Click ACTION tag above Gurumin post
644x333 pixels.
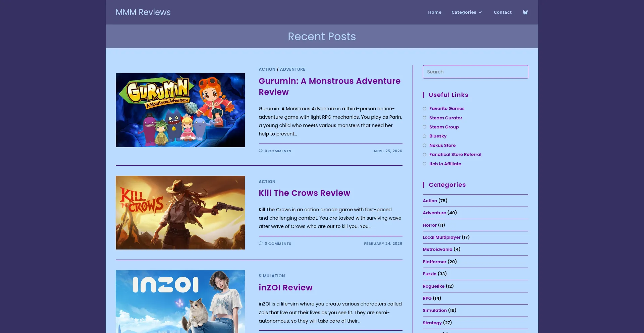click(267, 69)
